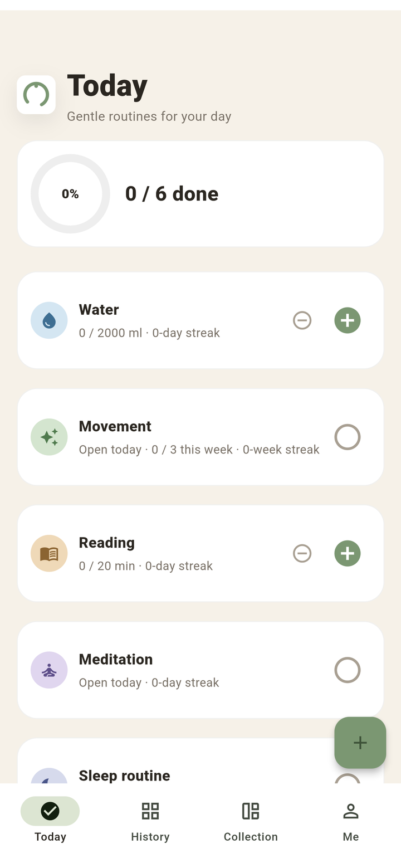The width and height of the screenshot is (401, 868).
Task: Tap the open book Reading icon
Action: [x=49, y=553]
